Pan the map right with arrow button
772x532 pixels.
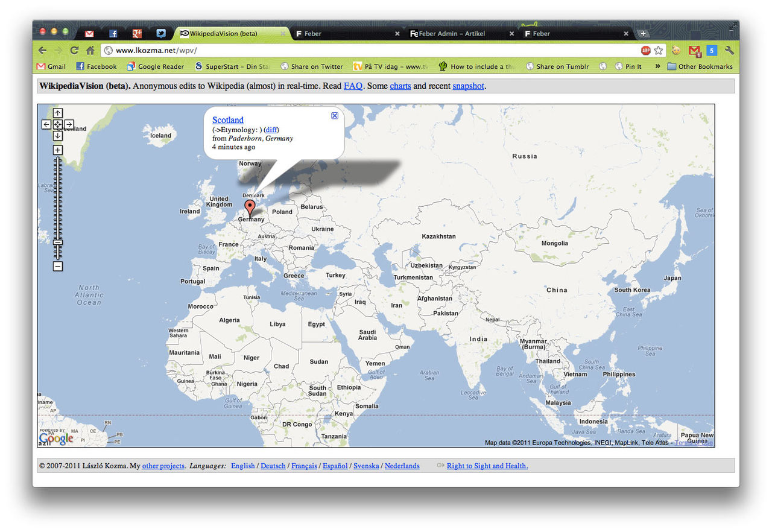click(x=69, y=124)
